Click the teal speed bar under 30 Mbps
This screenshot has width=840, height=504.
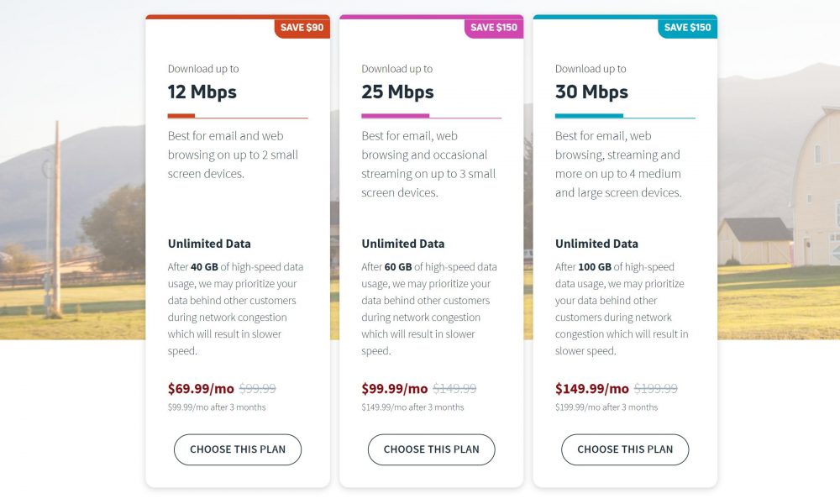pos(589,116)
